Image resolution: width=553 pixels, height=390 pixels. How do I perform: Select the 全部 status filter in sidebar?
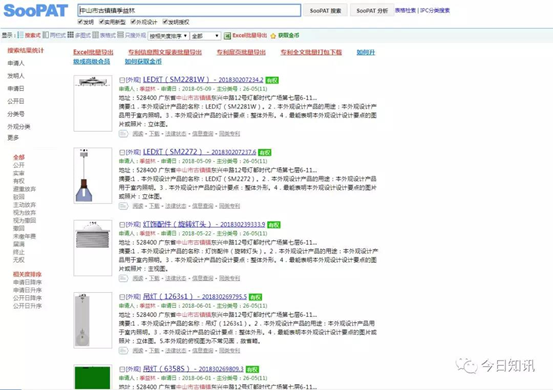pos(19,157)
